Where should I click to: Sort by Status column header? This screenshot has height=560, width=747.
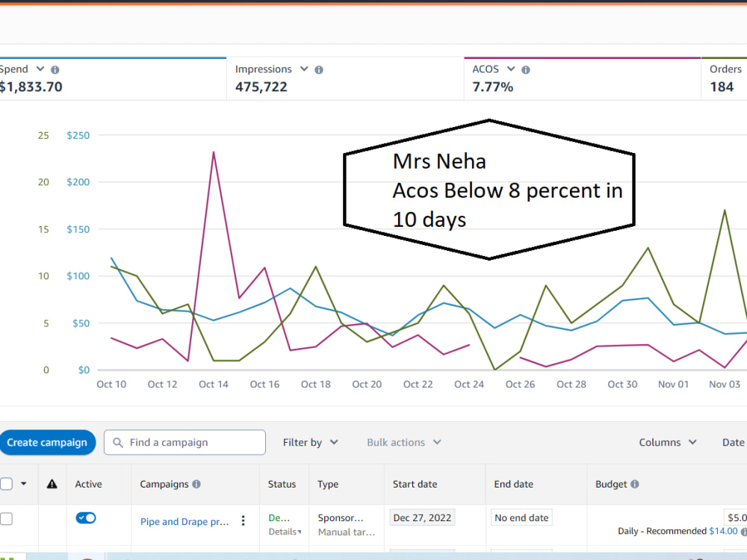pyautogui.click(x=282, y=484)
